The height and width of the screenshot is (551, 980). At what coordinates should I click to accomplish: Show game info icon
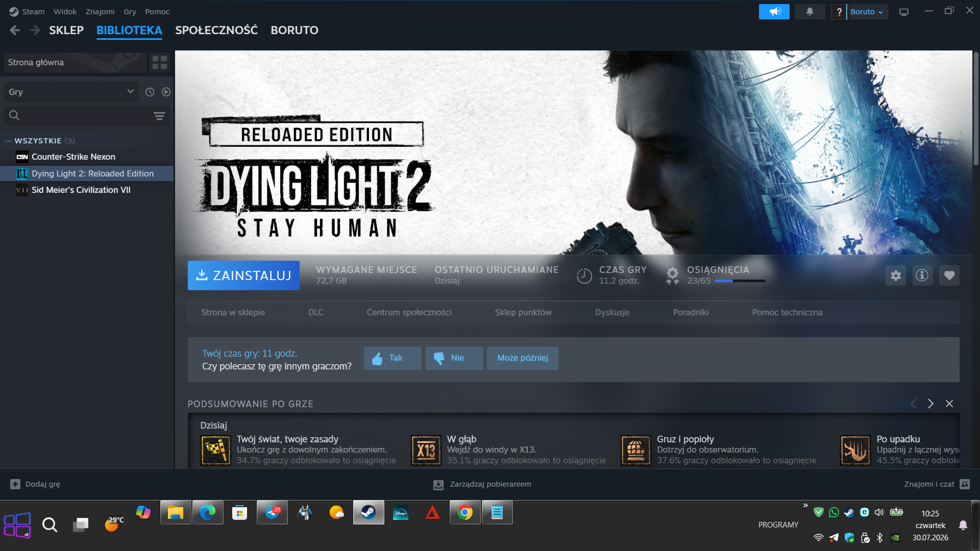click(922, 275)
